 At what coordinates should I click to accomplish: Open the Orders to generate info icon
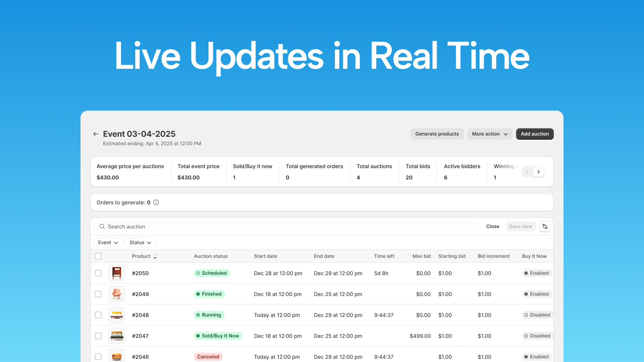[x=156, y=202]
